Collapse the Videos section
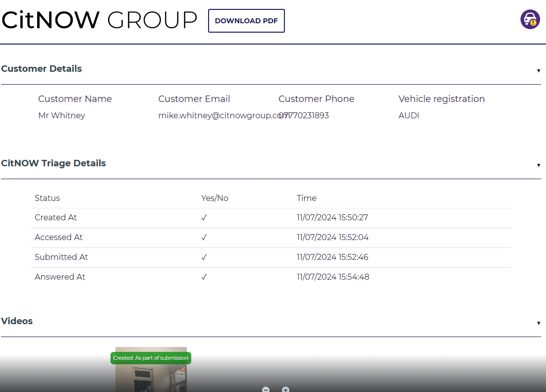 [539, 324]
